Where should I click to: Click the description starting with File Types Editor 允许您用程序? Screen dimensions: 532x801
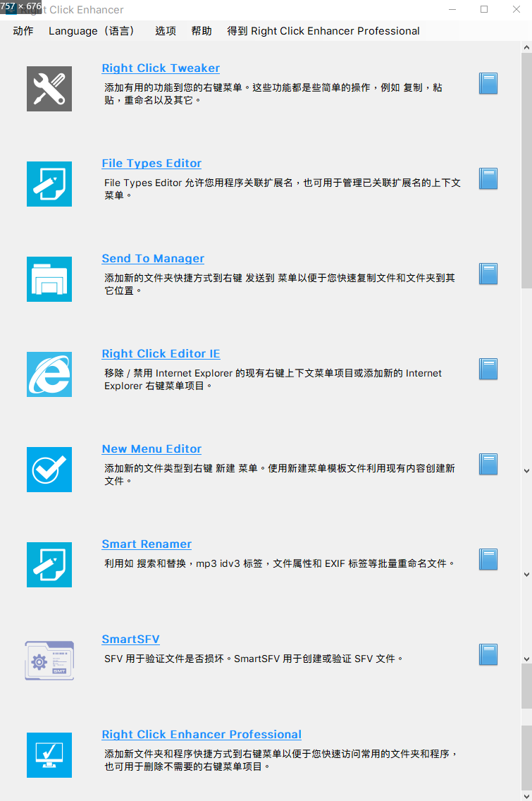[283, 189]
